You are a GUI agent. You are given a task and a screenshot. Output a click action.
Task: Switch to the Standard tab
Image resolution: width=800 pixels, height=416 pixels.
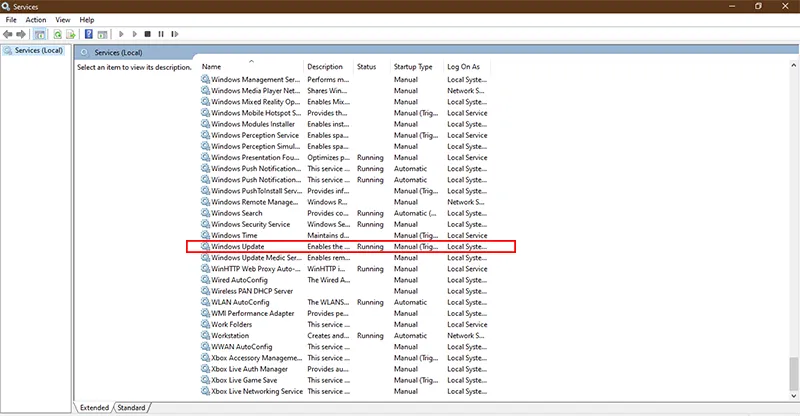pos(131,408)
